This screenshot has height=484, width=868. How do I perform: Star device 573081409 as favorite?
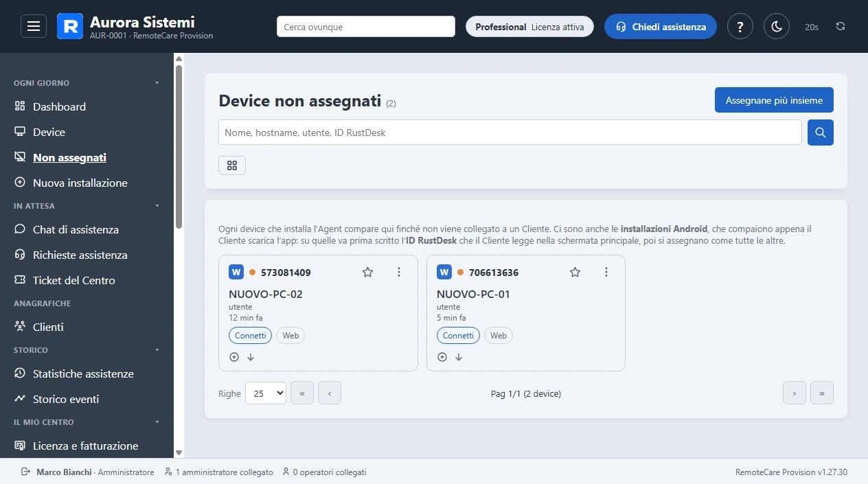click(367, 273)
